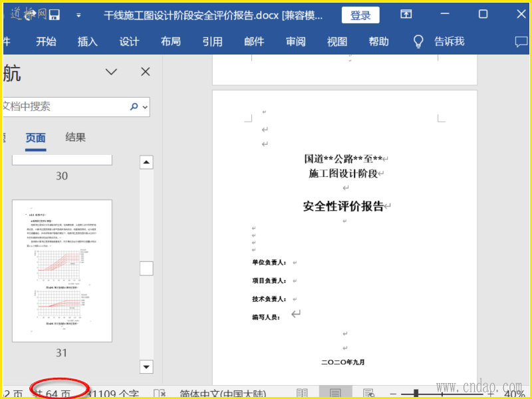
Task: Open the proofing errors icon in status bar
Action: (x=160, y=394)
